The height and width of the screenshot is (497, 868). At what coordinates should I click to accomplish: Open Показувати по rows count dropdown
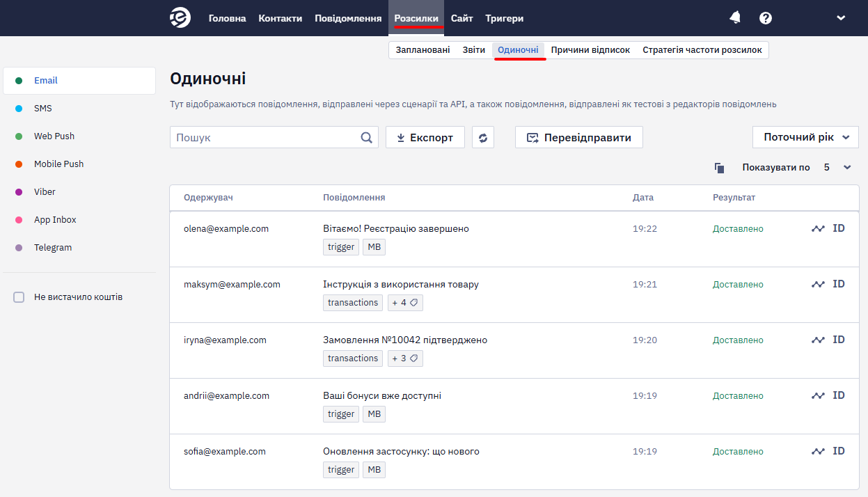(837, 168)
